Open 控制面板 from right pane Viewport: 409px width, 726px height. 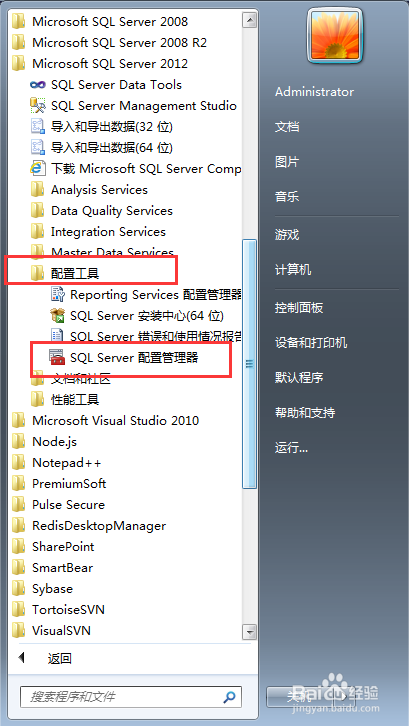[x=299, y=308]
